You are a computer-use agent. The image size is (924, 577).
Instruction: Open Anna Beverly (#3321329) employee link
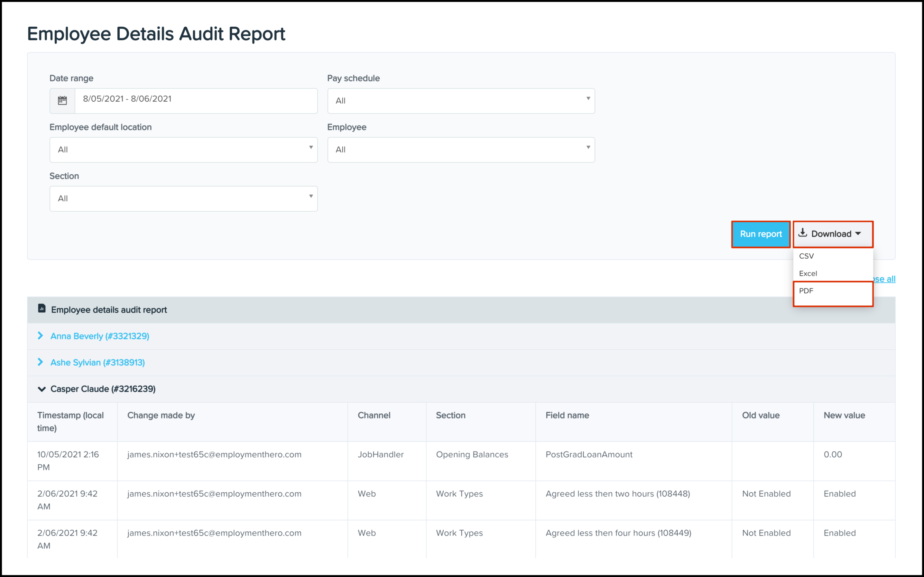pos(100,336)
